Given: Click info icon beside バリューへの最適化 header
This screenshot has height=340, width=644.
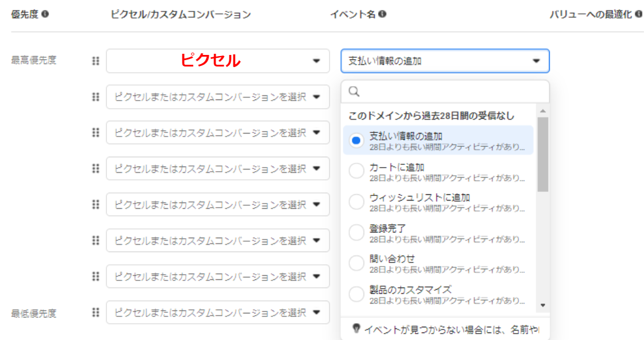Looking at the screenshot, I should (639, 14).
